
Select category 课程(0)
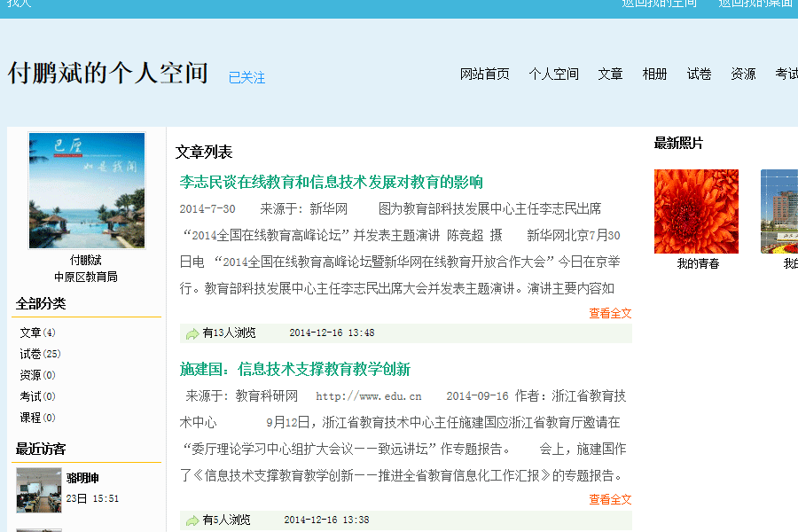pyautogui.click(x=37, y=418)
